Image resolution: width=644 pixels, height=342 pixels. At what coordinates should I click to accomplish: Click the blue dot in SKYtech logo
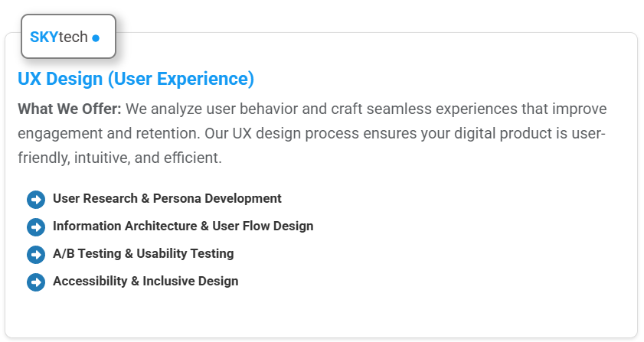[96, 38]
